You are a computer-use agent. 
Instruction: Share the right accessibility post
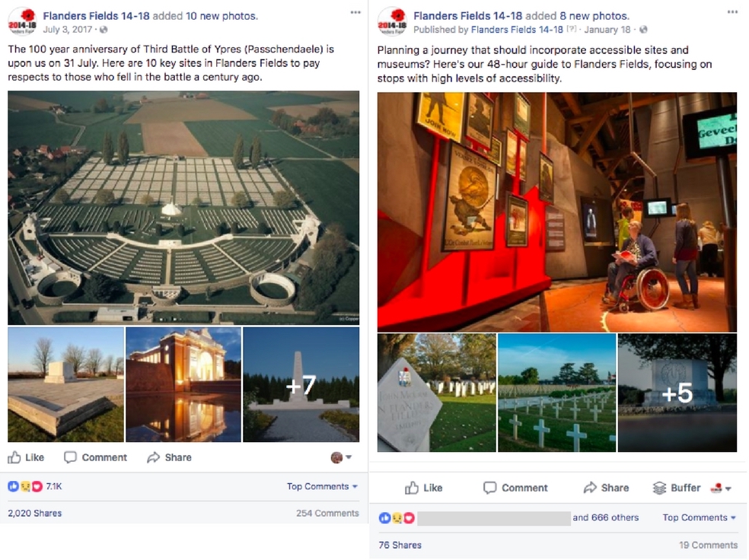click(606, 488)
